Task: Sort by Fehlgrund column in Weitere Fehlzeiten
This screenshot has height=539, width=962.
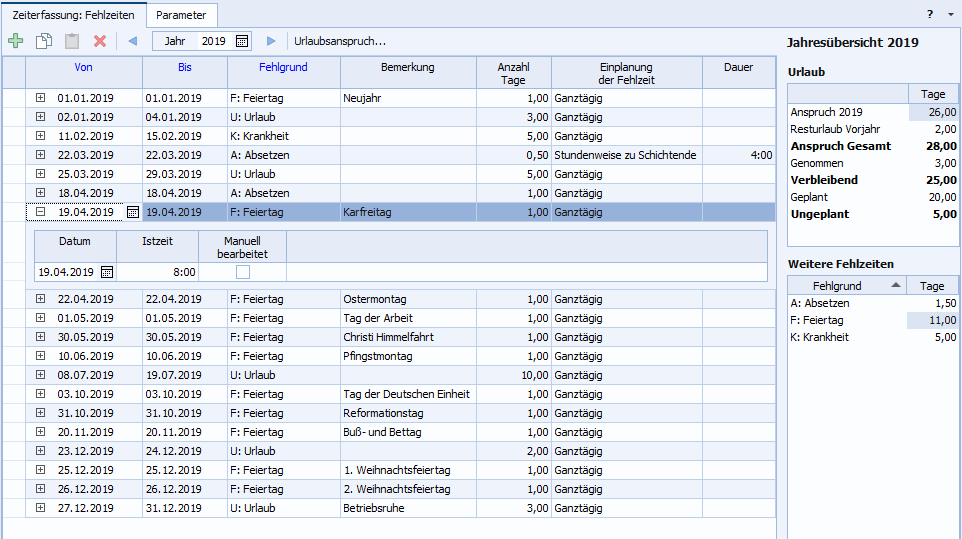Action: click(845, 286)
